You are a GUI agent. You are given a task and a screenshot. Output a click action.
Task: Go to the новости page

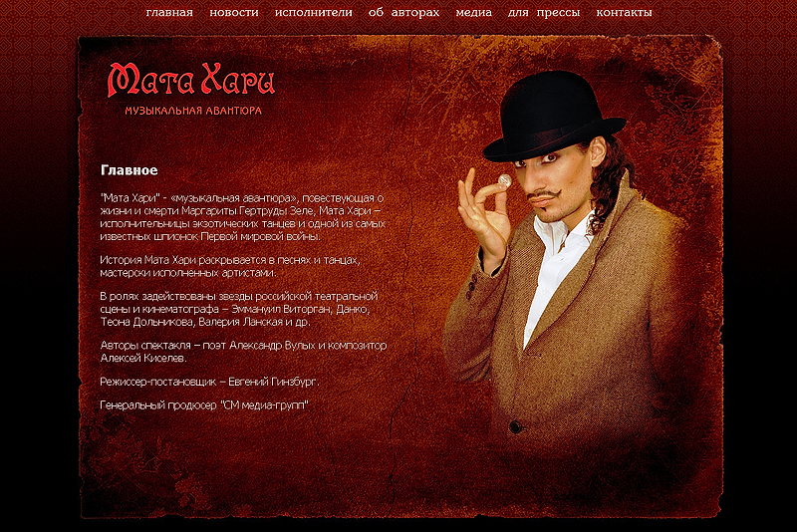coord(234,12)
